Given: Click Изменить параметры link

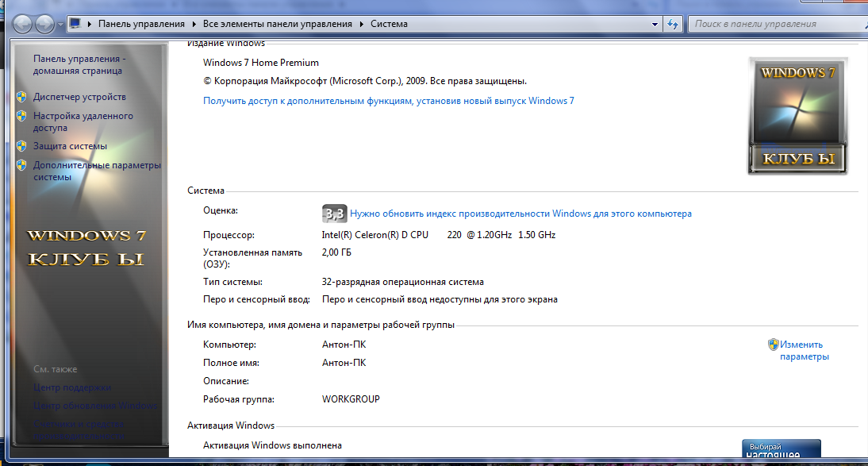Looking at the screenshot, I should click(805, 351).
